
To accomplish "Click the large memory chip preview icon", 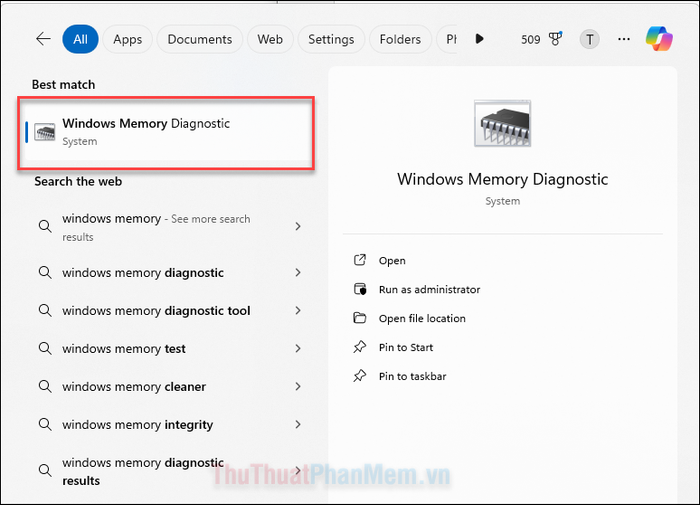I will coord(502,123).
